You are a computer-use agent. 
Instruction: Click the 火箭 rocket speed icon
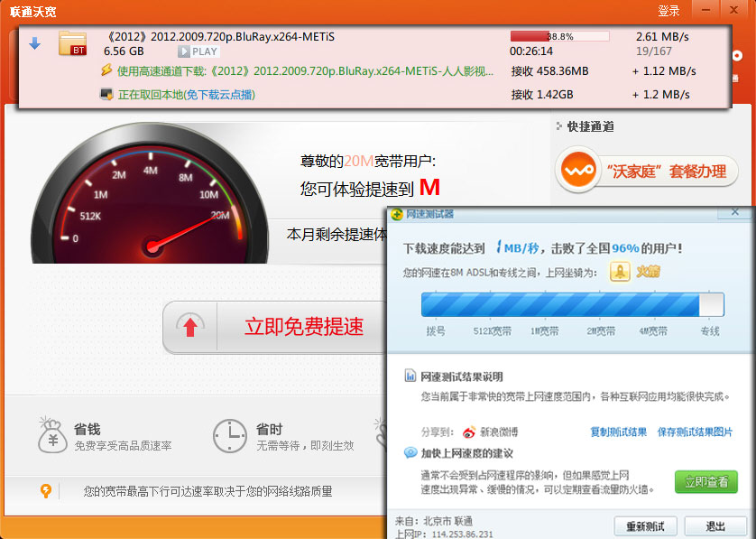620,272
